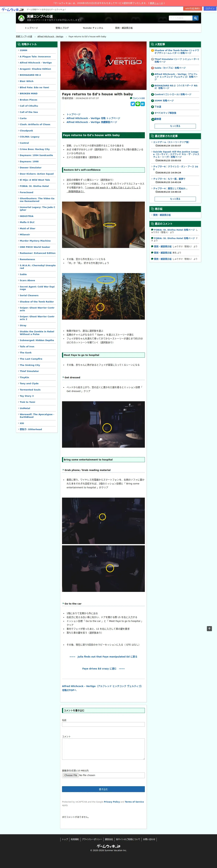Click the Xbox logo in site header

[21, 18]
